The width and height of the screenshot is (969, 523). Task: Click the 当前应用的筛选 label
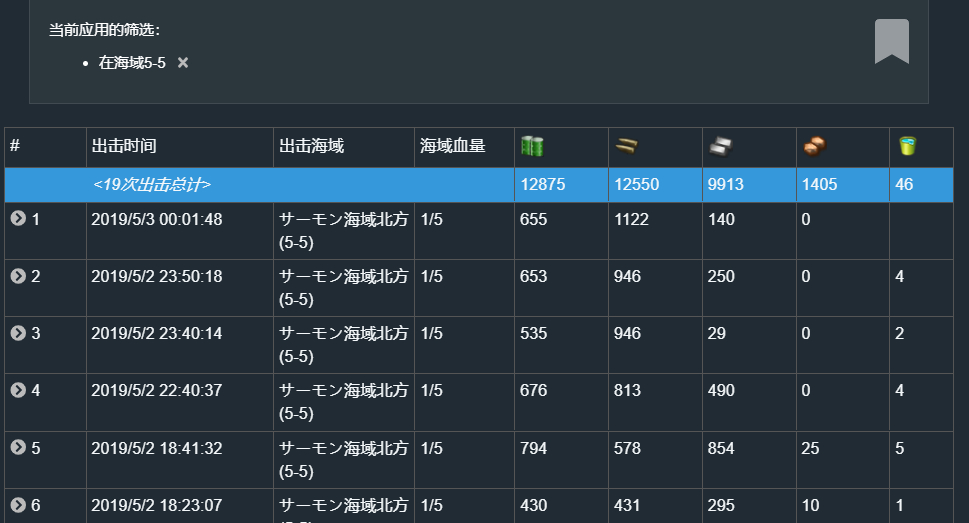104,30
